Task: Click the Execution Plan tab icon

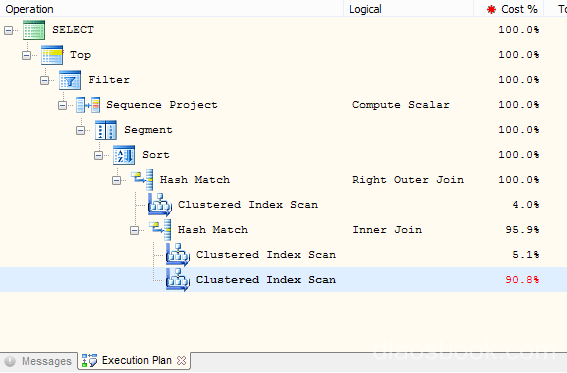Action: pos(89,361)
